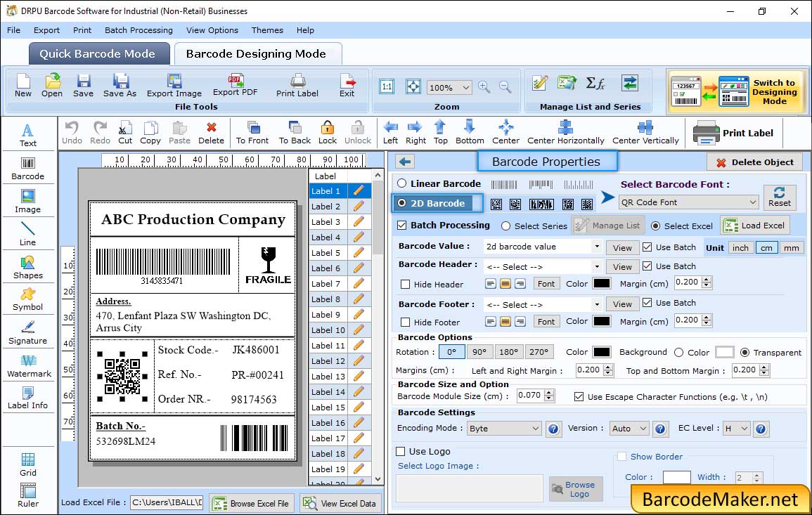Click the Undo button
The image size is (812, 515).
pyautogui.click(x=72, y=133)
